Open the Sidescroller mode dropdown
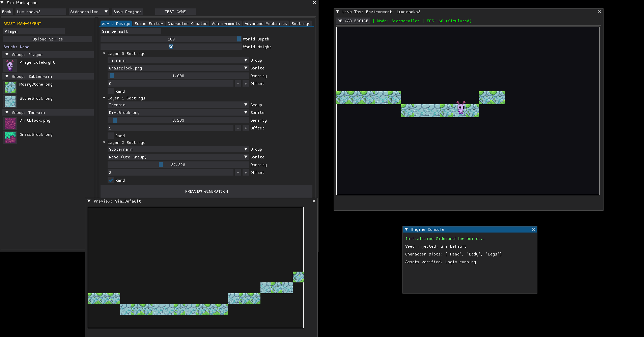The image size is (644, 337). click(89, 12)
